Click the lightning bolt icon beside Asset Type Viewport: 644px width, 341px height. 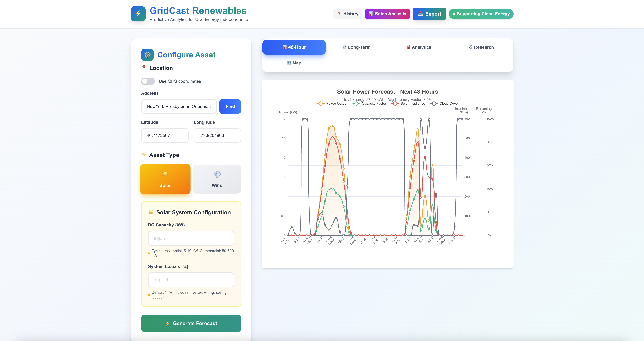click(x=144, y=155)
